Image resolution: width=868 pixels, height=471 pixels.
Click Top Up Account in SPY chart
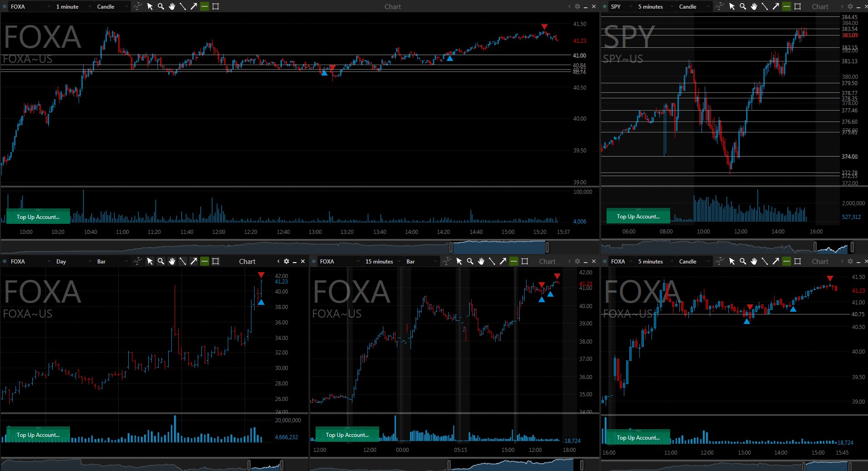coord(638,216)
